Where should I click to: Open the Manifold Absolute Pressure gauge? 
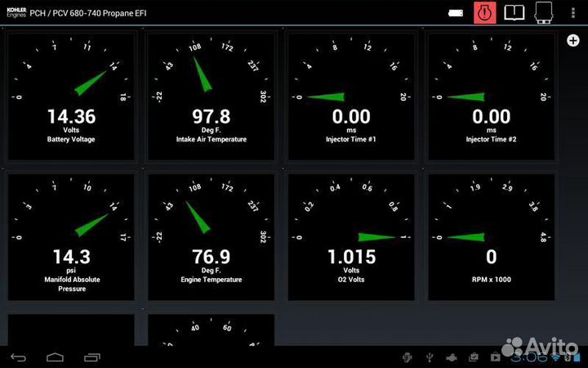71,237
